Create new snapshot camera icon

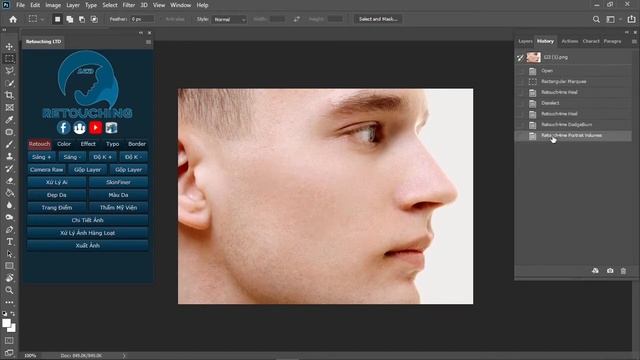pos(610,271)
